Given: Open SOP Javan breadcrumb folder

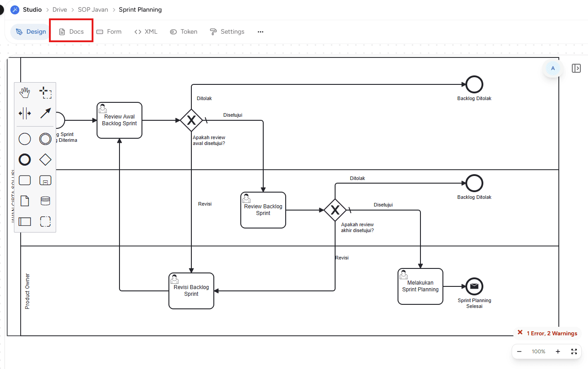Looking at the screenshot, I should click(x=93, y=9).
